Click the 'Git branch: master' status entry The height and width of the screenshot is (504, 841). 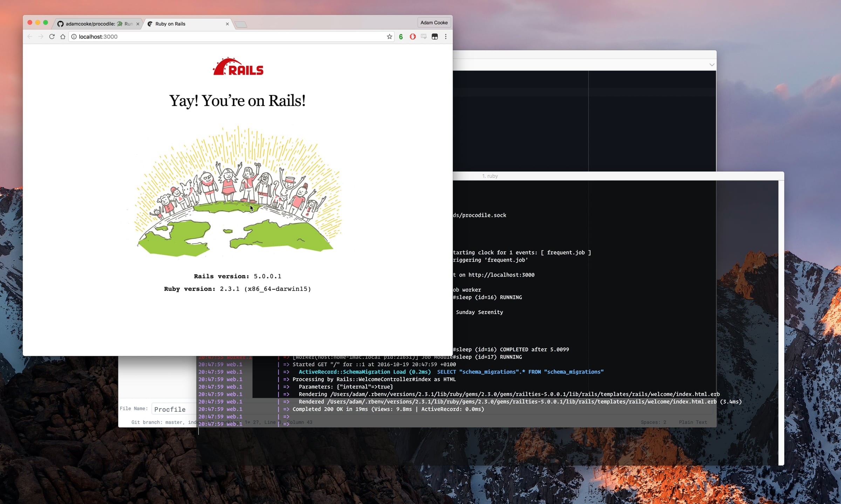157,422
